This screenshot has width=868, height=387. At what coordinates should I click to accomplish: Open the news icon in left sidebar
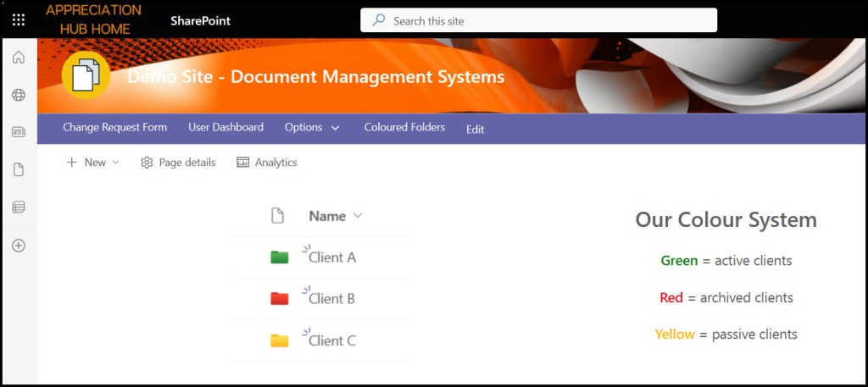click(x=18, y=132)
